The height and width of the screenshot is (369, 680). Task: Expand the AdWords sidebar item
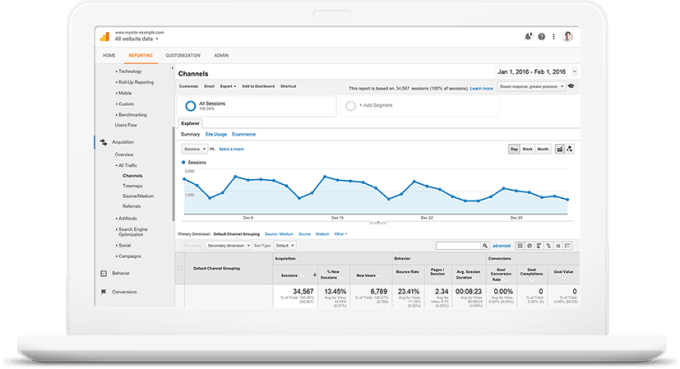126,219
